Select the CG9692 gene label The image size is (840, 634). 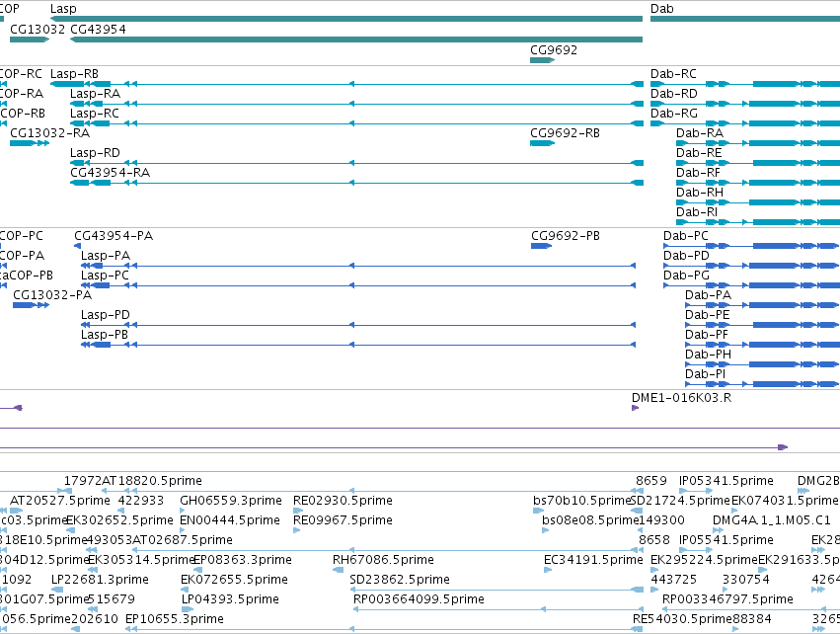(554, 49)
